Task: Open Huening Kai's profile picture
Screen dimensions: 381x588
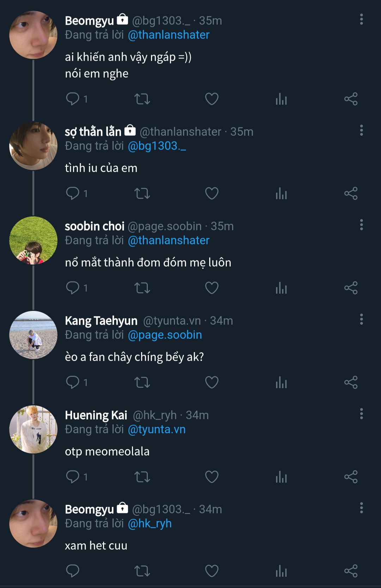Action: point(33,429)
